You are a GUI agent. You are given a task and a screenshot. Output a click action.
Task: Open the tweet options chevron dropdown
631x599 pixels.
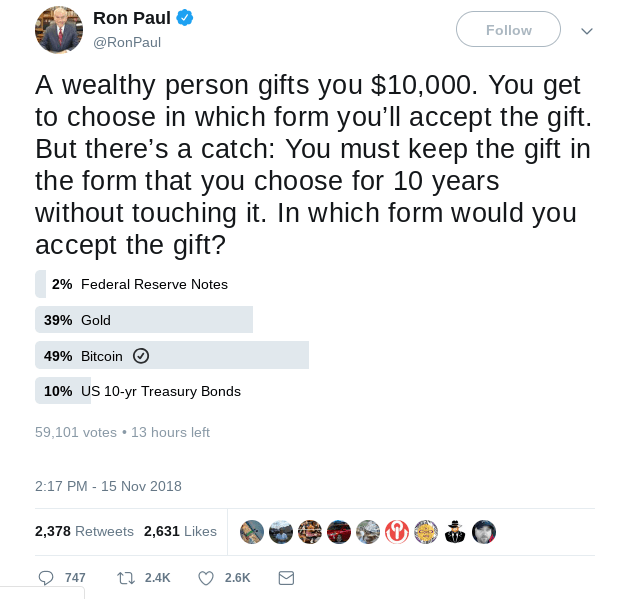click(587, 31)
